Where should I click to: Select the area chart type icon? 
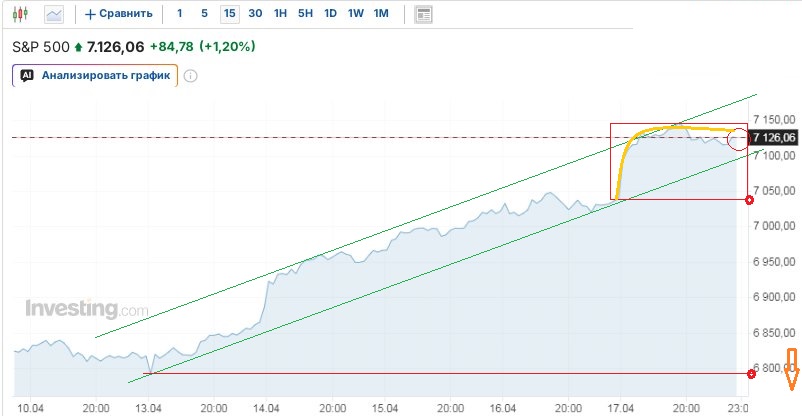coord(53,14)
